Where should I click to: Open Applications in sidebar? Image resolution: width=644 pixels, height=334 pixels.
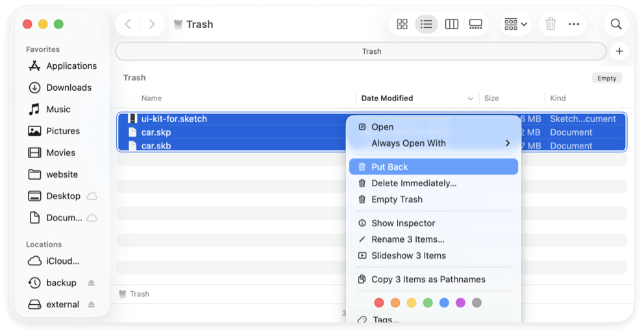[x=63, y=66]
